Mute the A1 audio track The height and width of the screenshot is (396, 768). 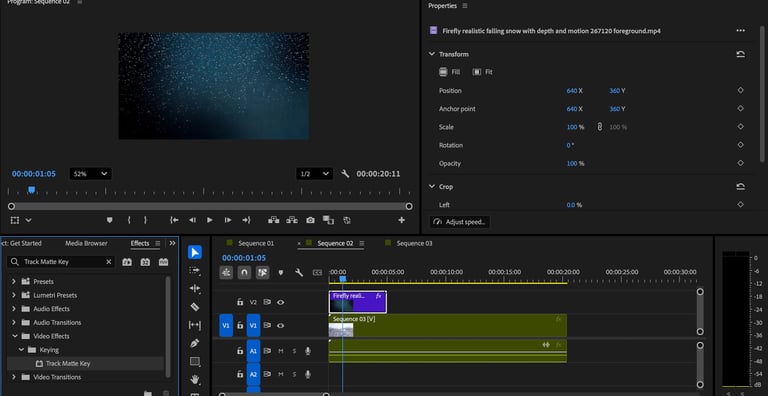[x=281, y=351]
